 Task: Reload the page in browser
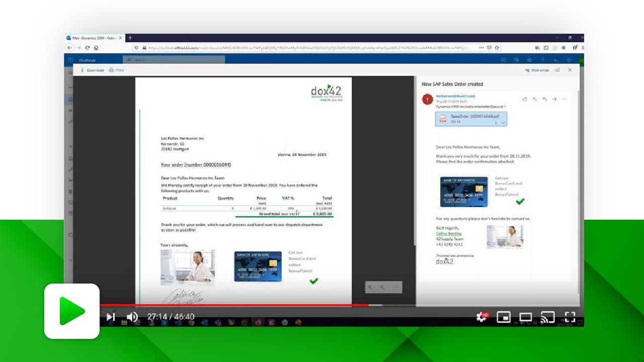[87, 48]
